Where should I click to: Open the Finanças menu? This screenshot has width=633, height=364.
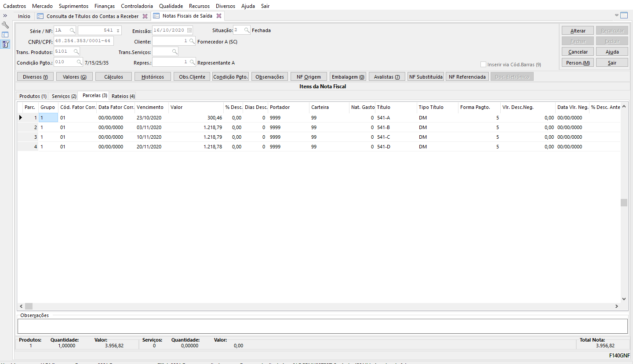(x=105, y=6)
